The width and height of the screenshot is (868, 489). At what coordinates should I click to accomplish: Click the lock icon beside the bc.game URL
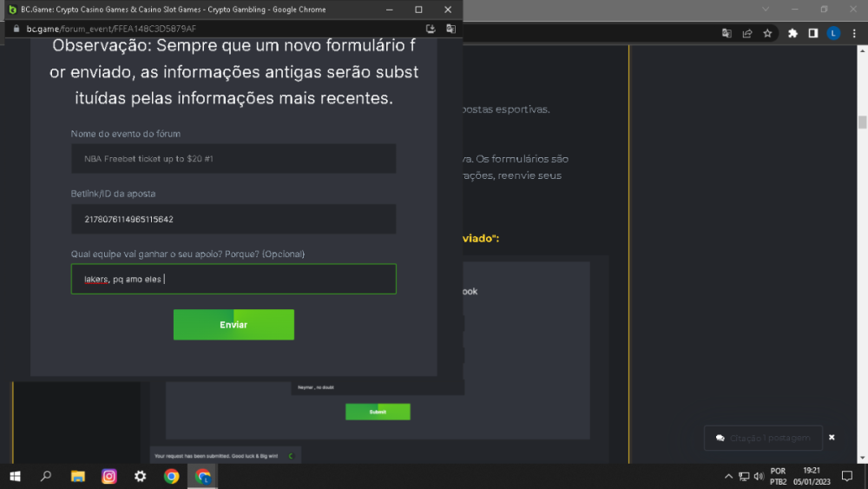(x=16, y=29)
